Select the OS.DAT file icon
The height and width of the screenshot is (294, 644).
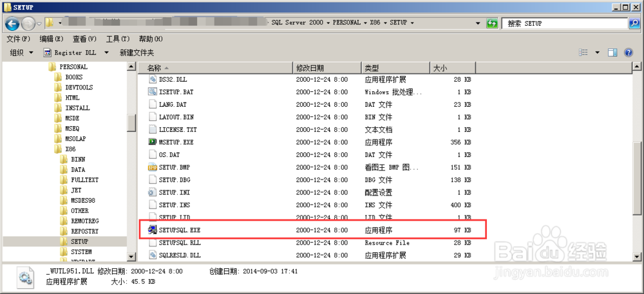(153, 154)
